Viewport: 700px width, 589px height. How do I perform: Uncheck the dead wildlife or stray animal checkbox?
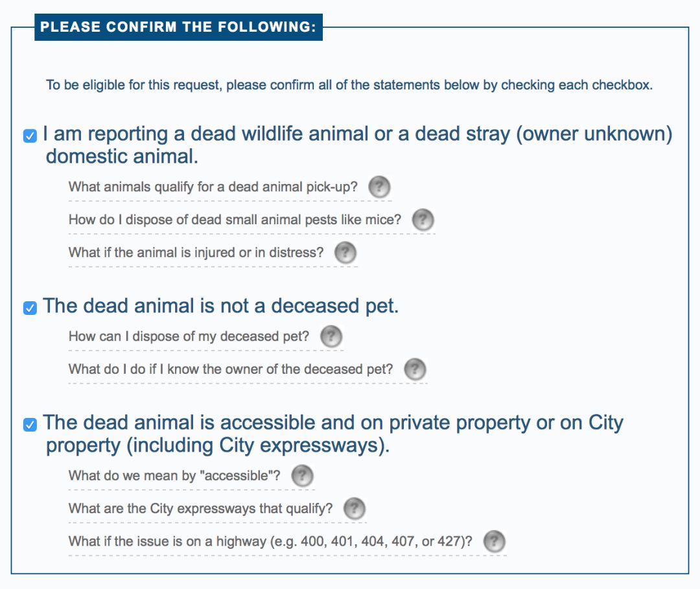30,135
